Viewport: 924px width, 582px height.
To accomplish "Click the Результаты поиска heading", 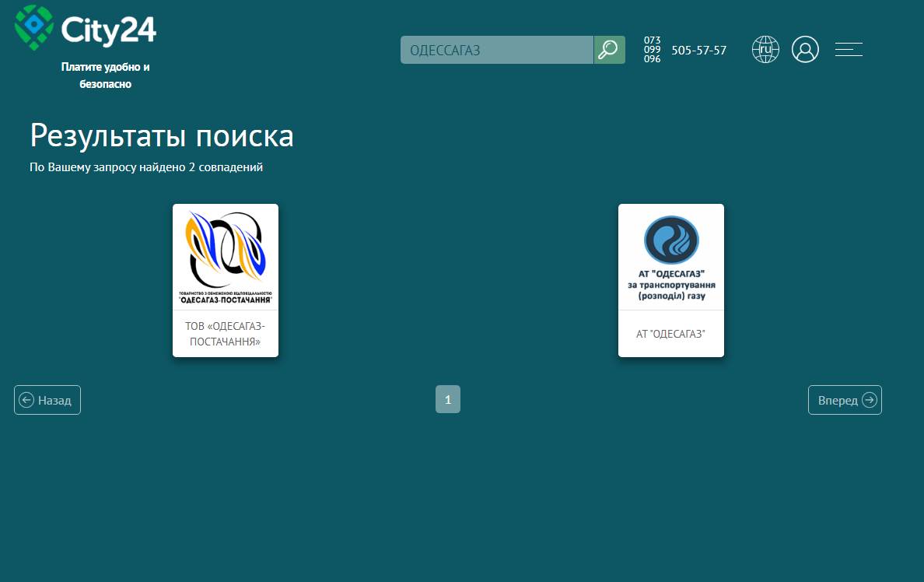I will [161, 135].
